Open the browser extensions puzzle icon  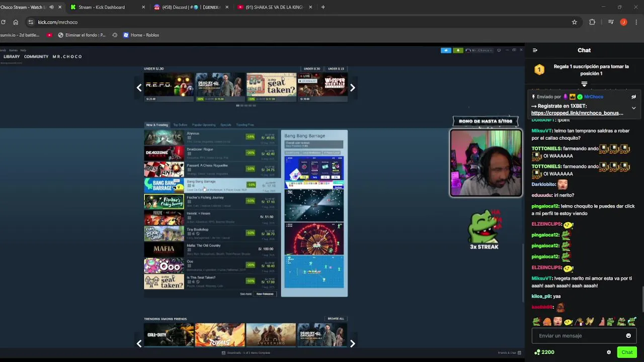click(x=592, y=22)
